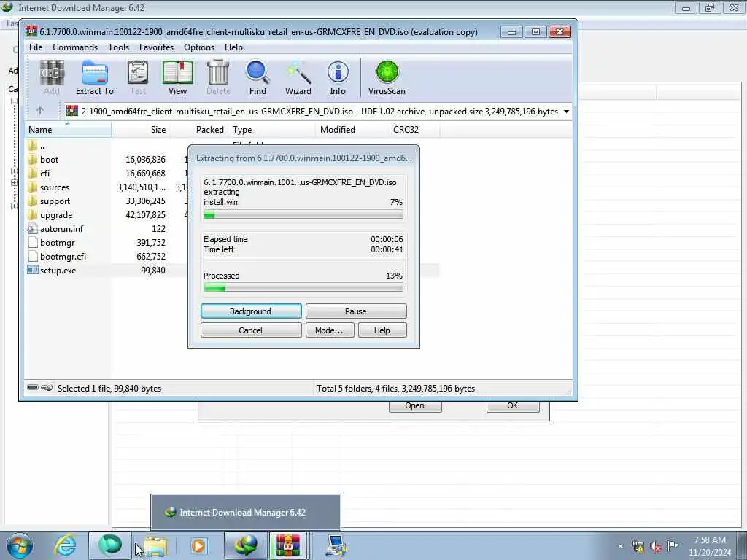
Task: Sort by Size column header
Action: pyautogui.click(x=141, y=130)
